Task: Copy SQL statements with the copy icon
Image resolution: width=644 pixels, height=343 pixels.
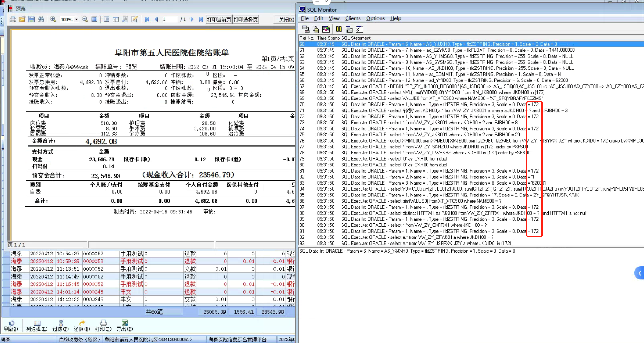Action: 315,29
